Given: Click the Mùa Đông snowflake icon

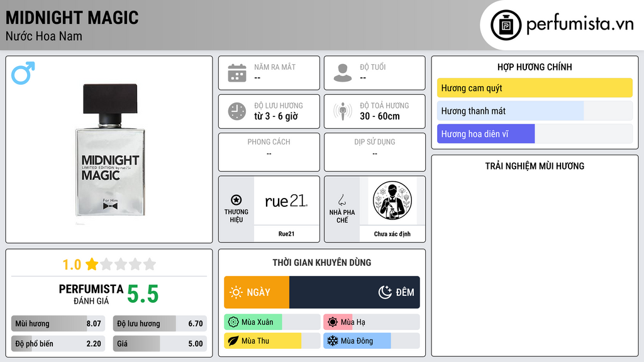Looking at the screenshot, I should coord(333,341).
